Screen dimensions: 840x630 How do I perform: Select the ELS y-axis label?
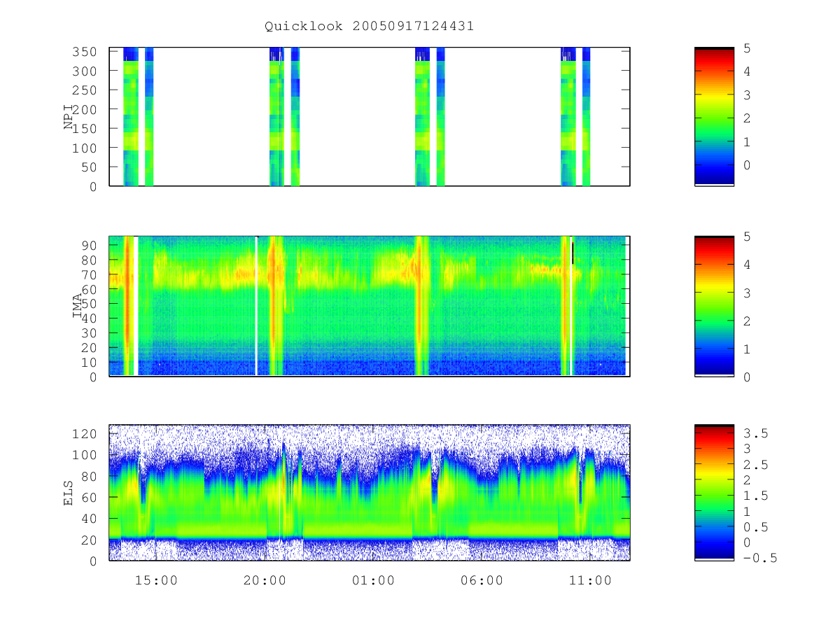tap(69, 492)
